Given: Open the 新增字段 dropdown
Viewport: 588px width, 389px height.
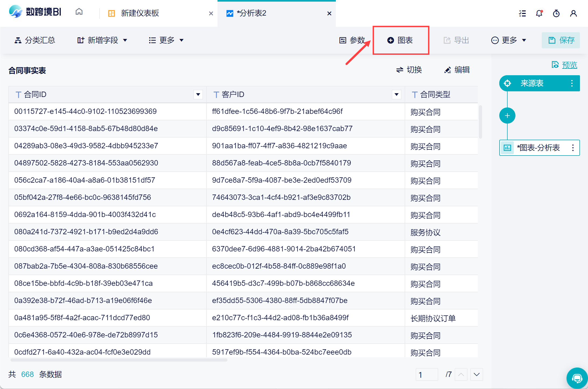Looking at the screenshot, I should [102, 40].
